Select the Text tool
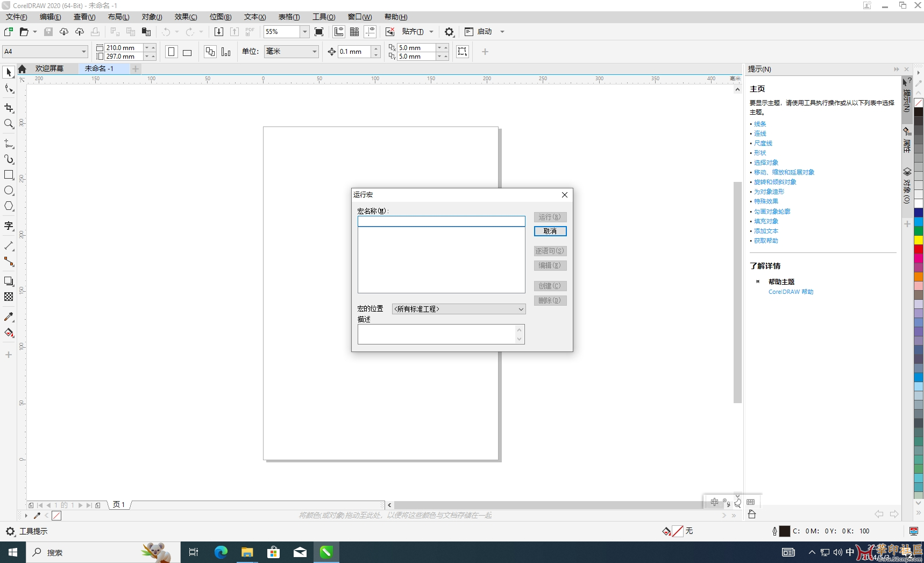Image resolution: width=924 pixels, height=563 pixels. [x=9, y=226]
